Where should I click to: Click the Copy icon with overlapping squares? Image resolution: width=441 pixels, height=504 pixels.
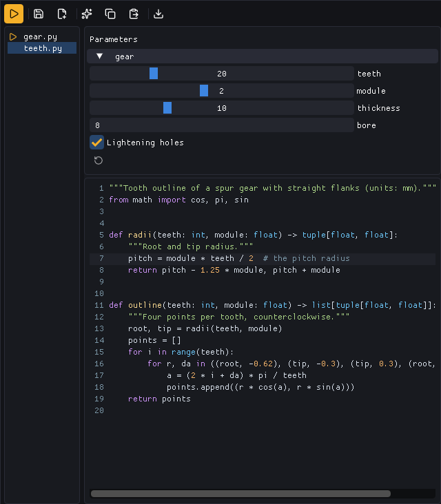tap(110, 14)
